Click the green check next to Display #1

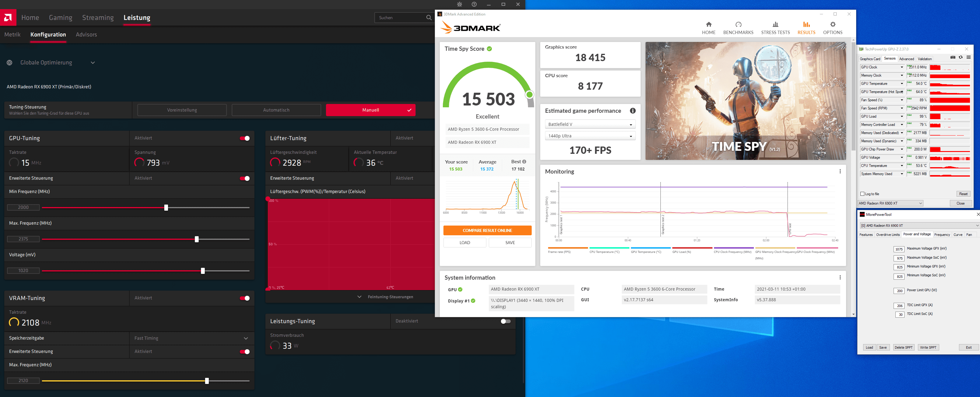(x=473, y=301)
